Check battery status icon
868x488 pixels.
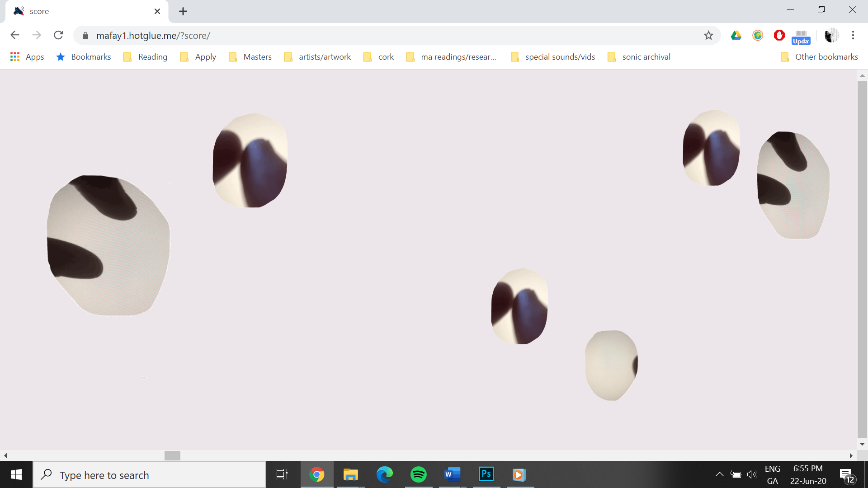[x=736, y=474]
